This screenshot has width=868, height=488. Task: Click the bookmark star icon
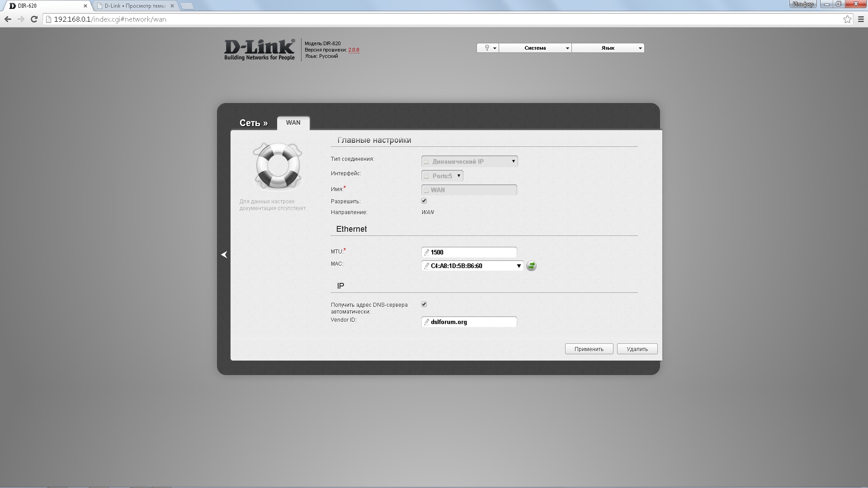847,19
